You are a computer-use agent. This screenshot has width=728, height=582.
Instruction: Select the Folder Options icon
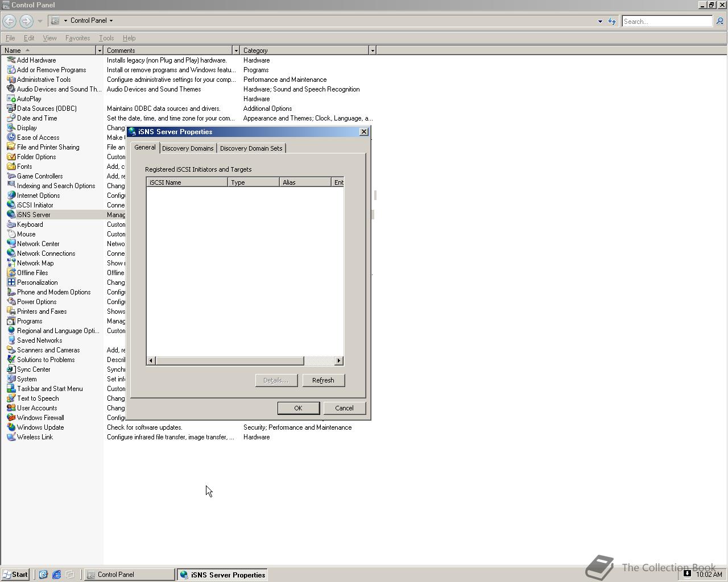click(x=11, y=157)
